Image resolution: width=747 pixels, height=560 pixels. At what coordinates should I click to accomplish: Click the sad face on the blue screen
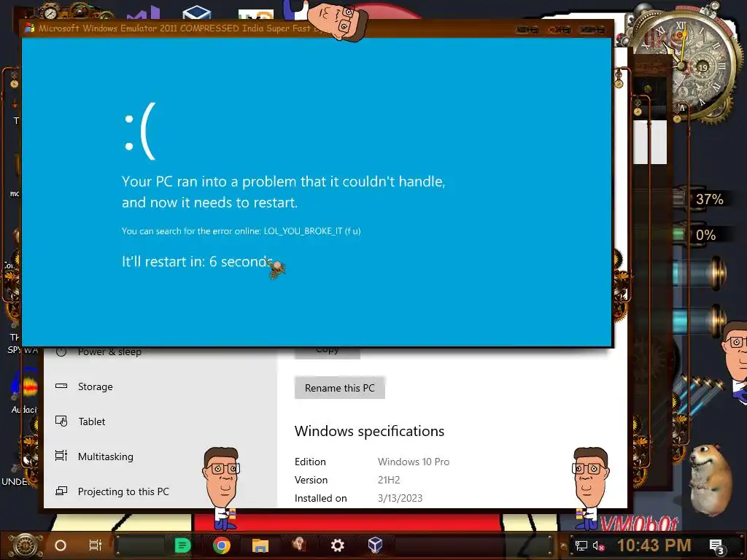tap(139, 132)
